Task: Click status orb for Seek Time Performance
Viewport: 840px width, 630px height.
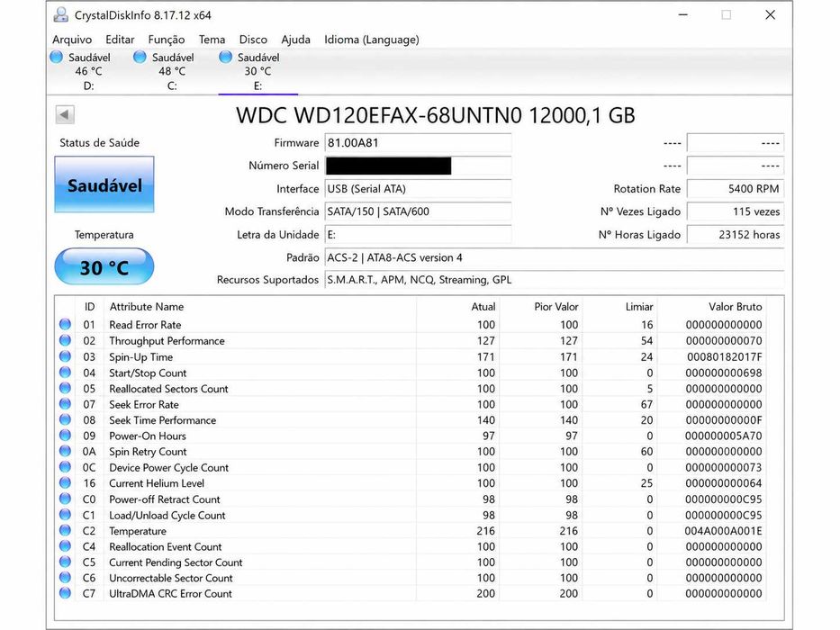Action: (66, 419)
